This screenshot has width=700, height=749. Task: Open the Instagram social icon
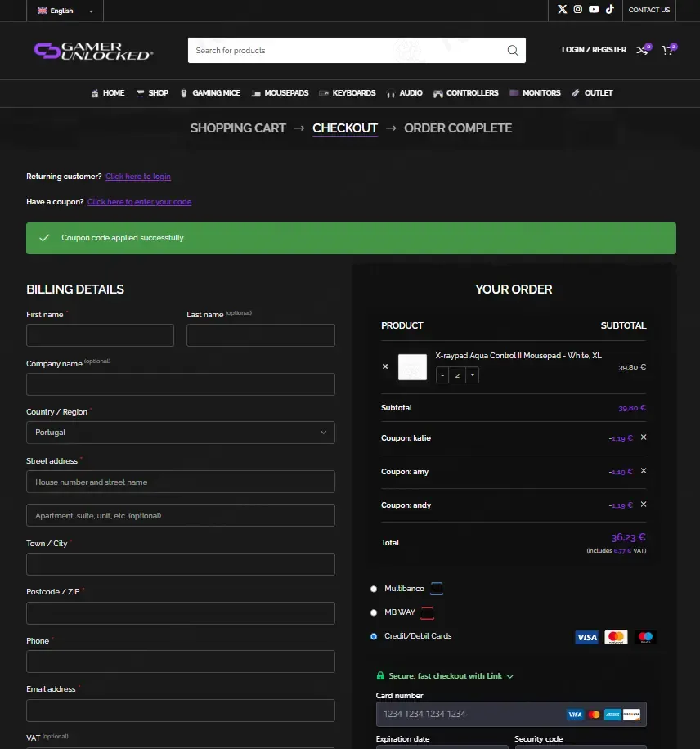click(577, 9)
